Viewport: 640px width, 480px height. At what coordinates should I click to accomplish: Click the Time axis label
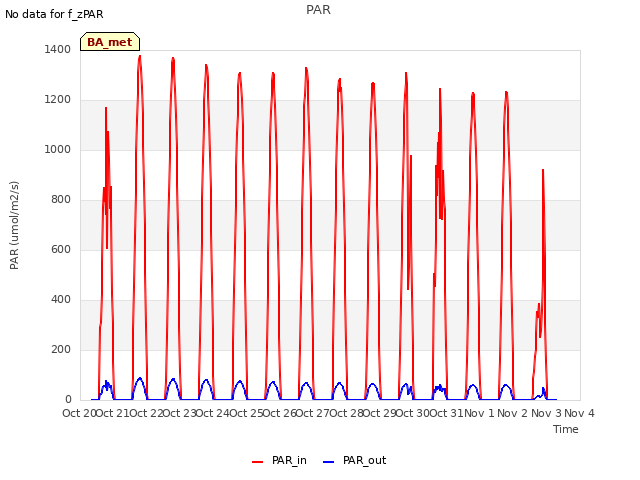[566, 429]
